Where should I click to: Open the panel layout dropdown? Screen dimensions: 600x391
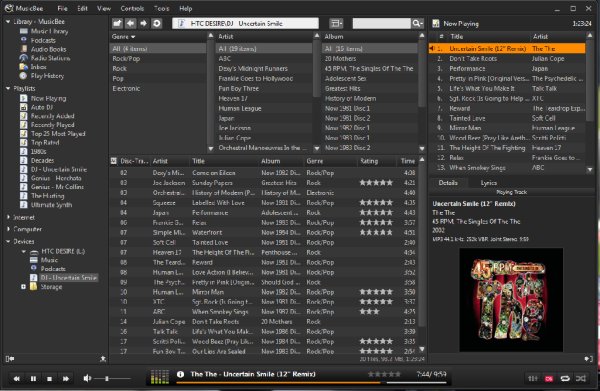(x=336, y=23)
